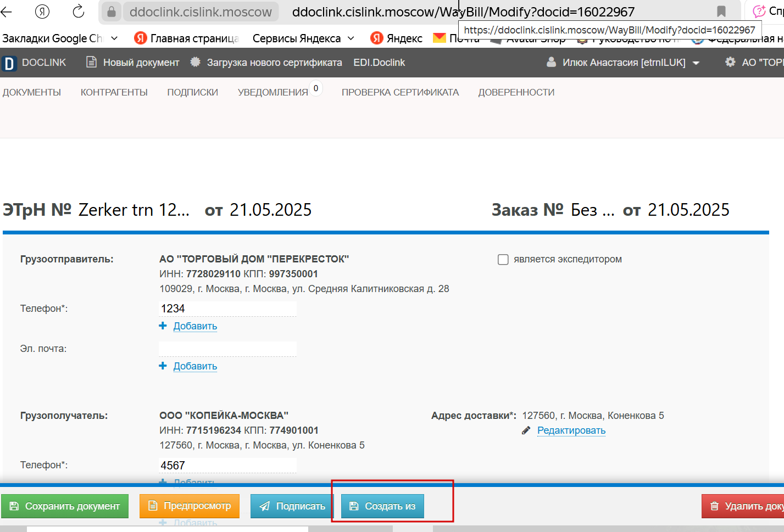Click the Почта mail envelope bookmark icon
The height and width of the screenshot is (532, 784).
tap(440, 38)
